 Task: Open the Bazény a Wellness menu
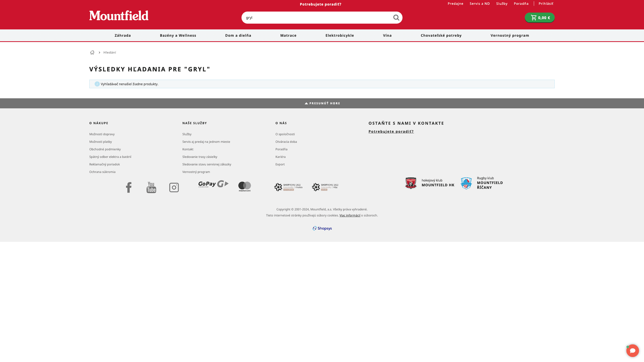click(x=178, y=35)
